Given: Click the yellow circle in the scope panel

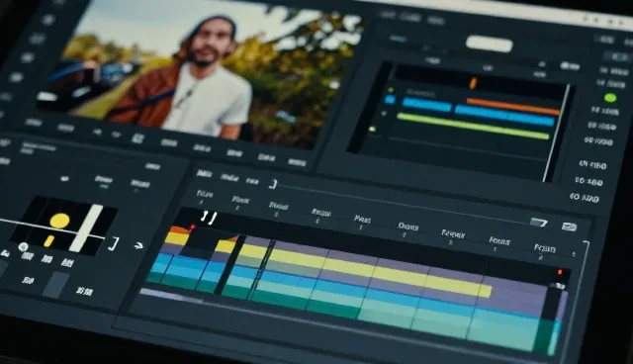Looking at the screenshot, I should click(59, 221).
